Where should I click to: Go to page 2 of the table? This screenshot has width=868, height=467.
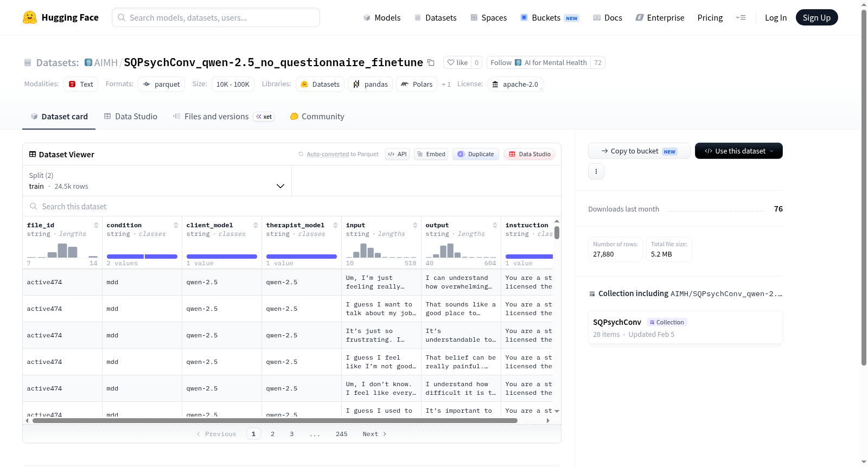[272, 434]
